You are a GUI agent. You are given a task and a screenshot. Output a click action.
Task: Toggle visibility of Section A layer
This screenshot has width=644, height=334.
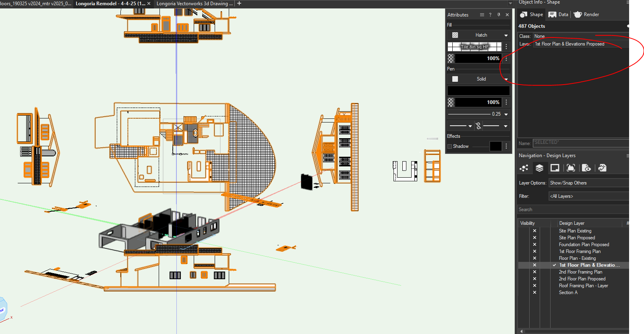tap(534, 293)
